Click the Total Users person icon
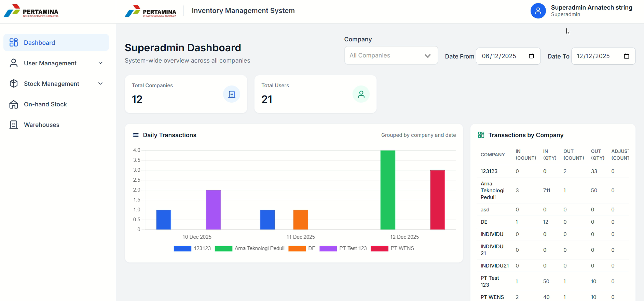 [x=361, y=94]
